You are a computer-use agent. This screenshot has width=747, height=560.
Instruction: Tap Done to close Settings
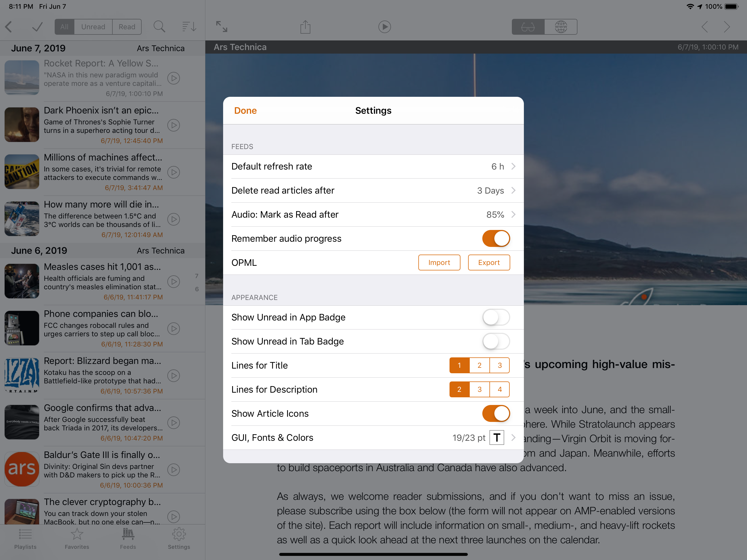click(x=245, y=110)
